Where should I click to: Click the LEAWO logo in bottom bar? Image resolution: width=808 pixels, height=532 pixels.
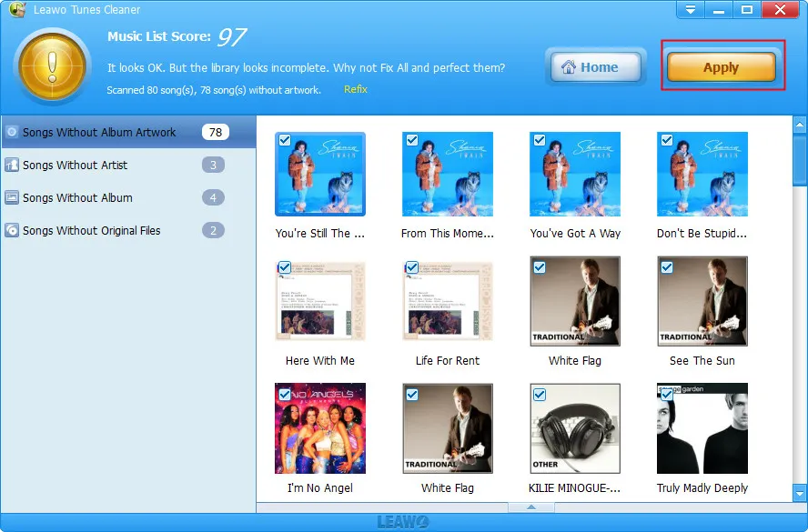point(403,522)
